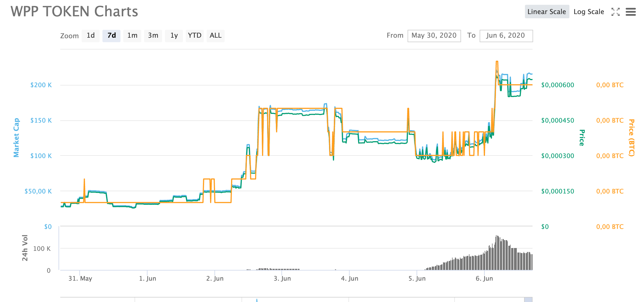Set zoom range to 3m
Image resolution: width=644 pixels, height=302 pixels.
pyautogui.click(x=153, y=36)
